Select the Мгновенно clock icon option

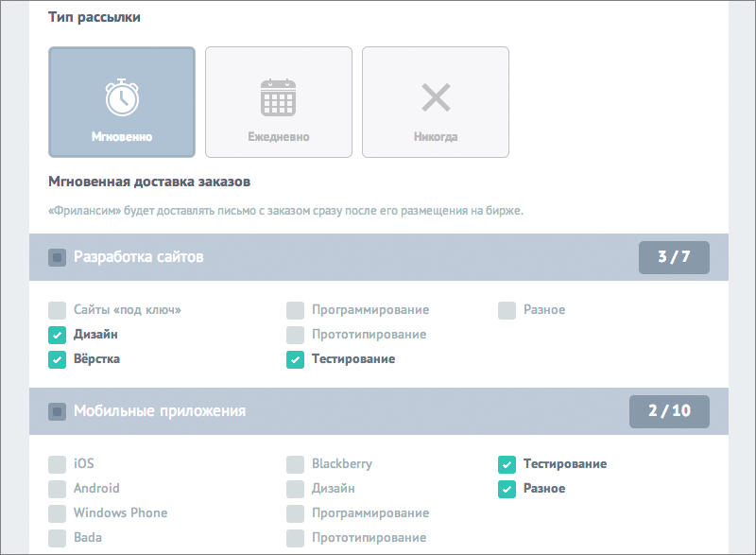pos(122,101)
